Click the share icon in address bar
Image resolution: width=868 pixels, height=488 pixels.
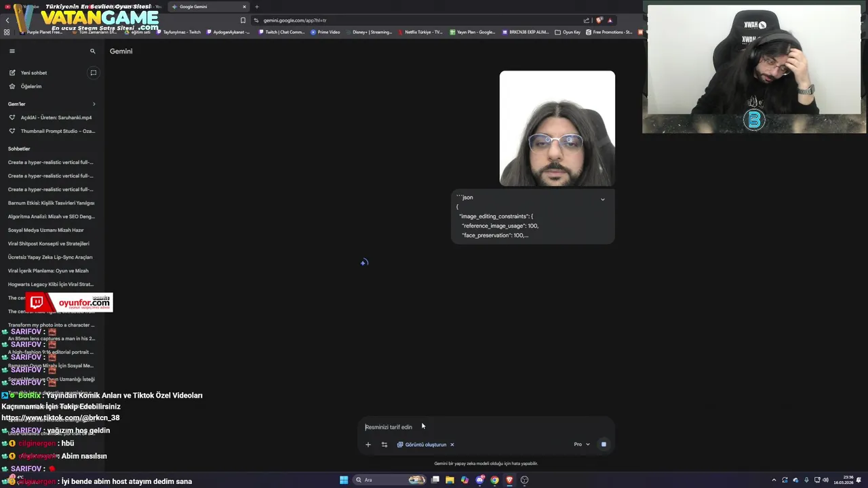(587, 20)
